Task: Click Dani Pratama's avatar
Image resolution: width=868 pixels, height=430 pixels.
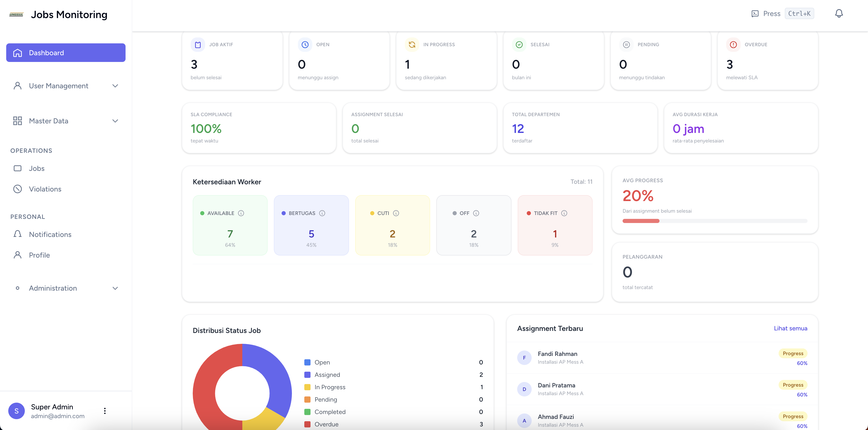Action: point(524,389)
